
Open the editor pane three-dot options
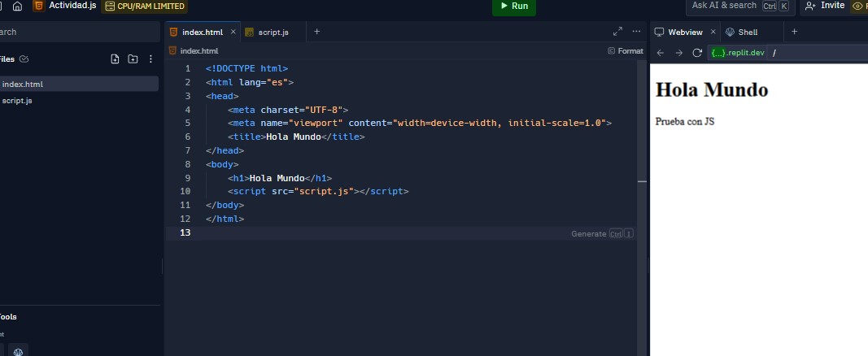[636, 32]
